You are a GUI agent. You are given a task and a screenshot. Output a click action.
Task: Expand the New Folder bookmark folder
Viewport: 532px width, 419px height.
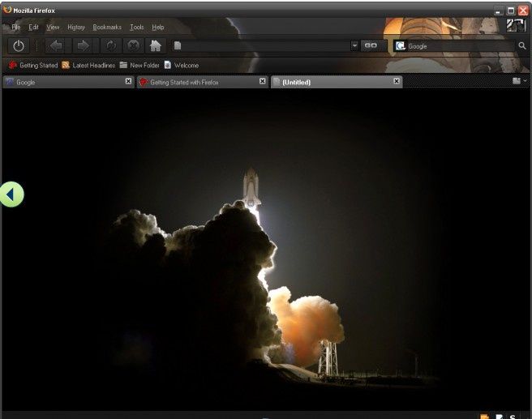click(139, 65)
